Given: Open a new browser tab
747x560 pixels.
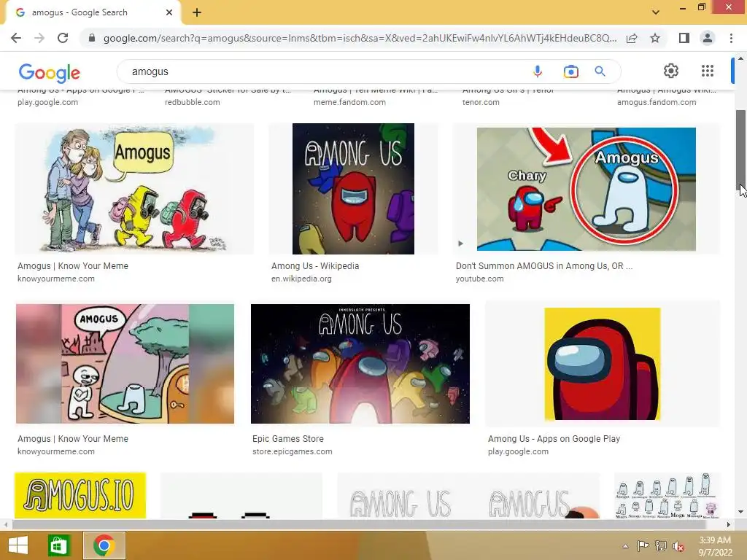Looking at the screenshot, I should (x=197, y=12).
